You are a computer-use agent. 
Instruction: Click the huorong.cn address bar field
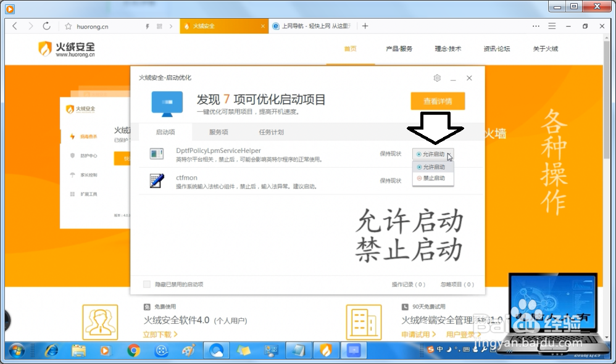(108, 27)
